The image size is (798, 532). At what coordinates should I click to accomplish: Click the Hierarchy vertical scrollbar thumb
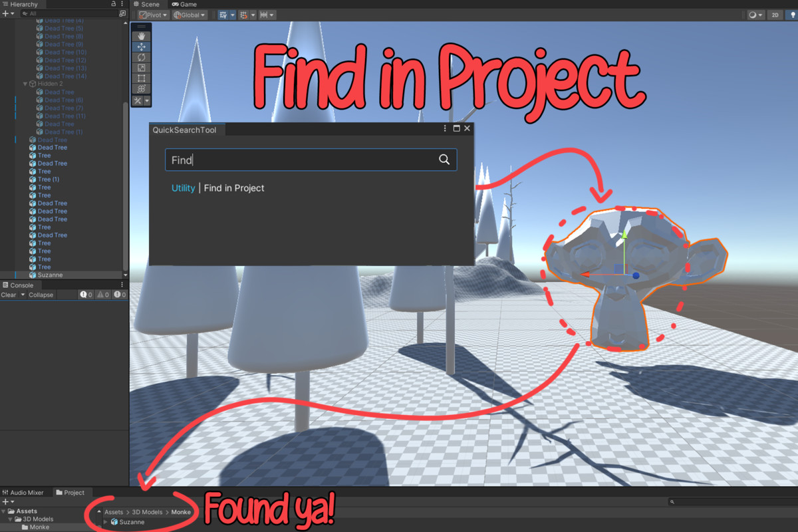click(x=126, y=186)
